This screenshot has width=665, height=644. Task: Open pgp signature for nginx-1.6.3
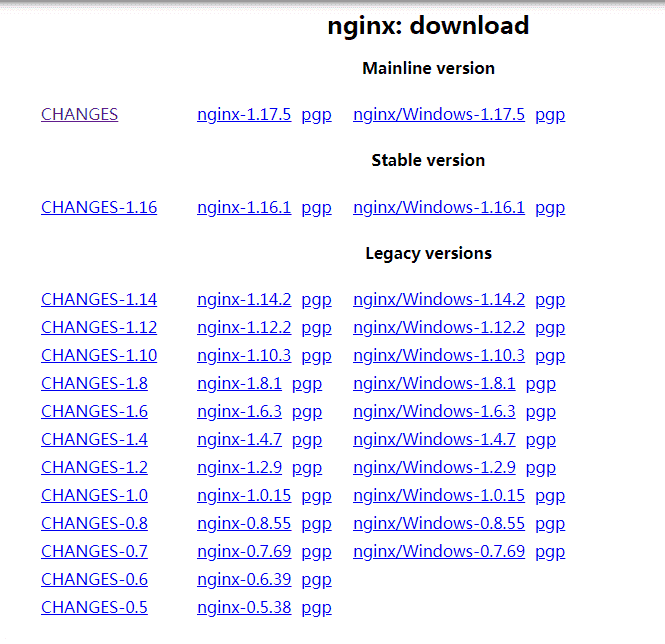pyautogui.click(x=307, y=412)
